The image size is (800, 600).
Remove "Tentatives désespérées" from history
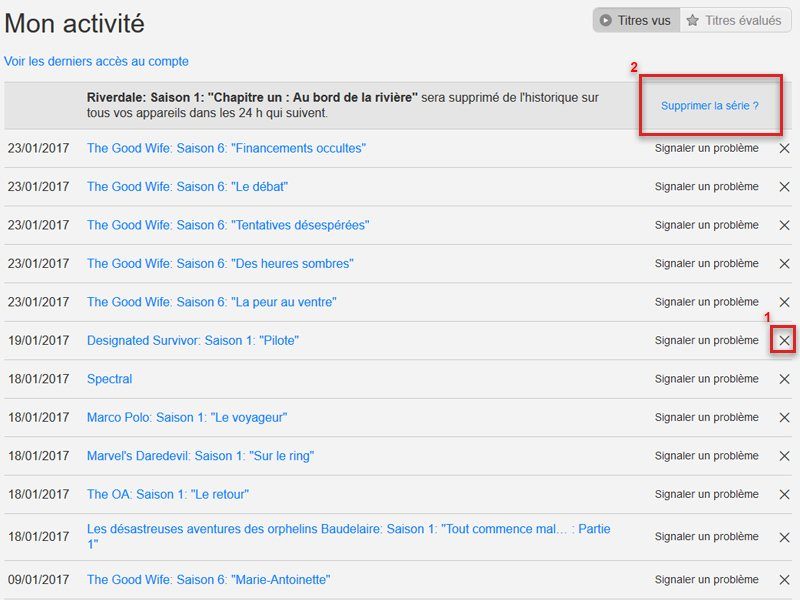[x=784, y=225]
